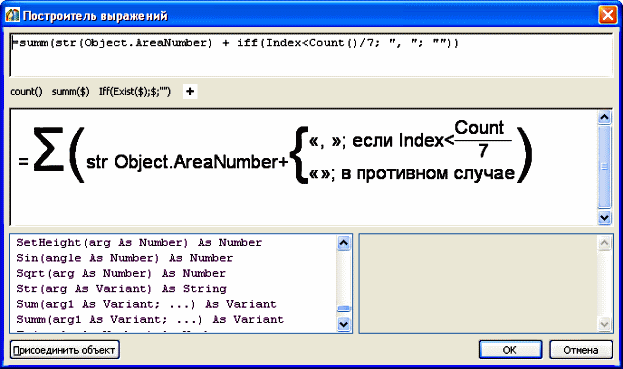Click the plus icon to add snippet
The width and height of the screenshot is (623, 369).
point(190,91)
